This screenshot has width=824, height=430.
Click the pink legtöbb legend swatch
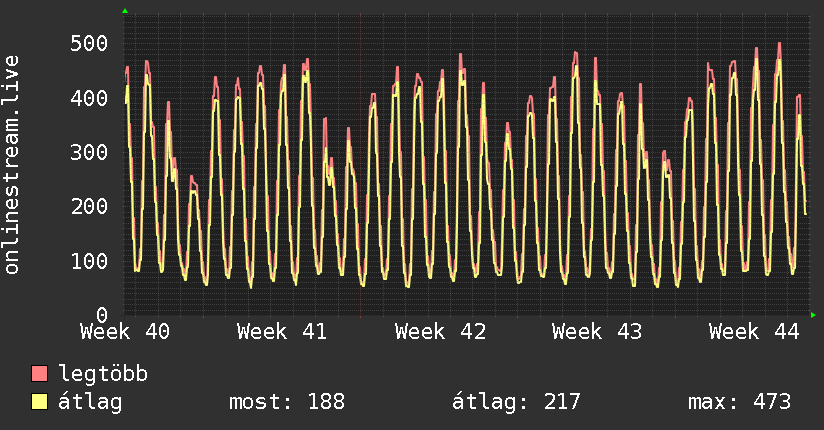tap(39, 374)
